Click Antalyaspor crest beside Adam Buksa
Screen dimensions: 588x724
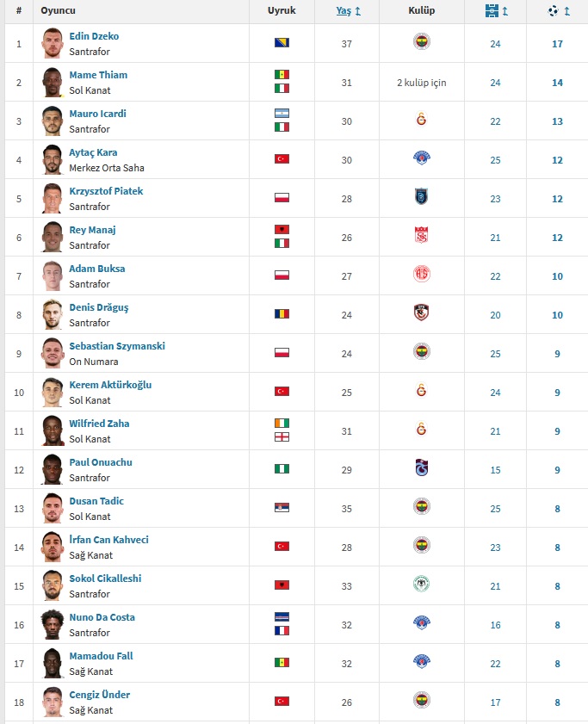pos(421,275)
